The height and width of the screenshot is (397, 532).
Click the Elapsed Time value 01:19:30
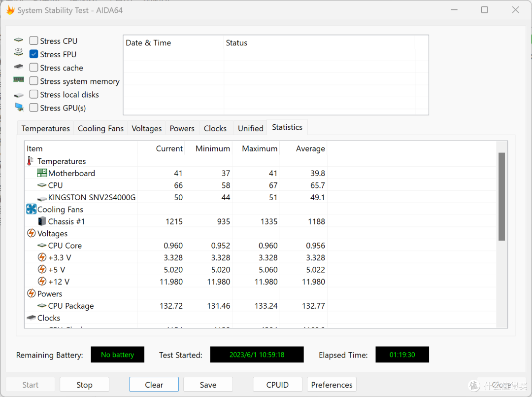(402, 355)
